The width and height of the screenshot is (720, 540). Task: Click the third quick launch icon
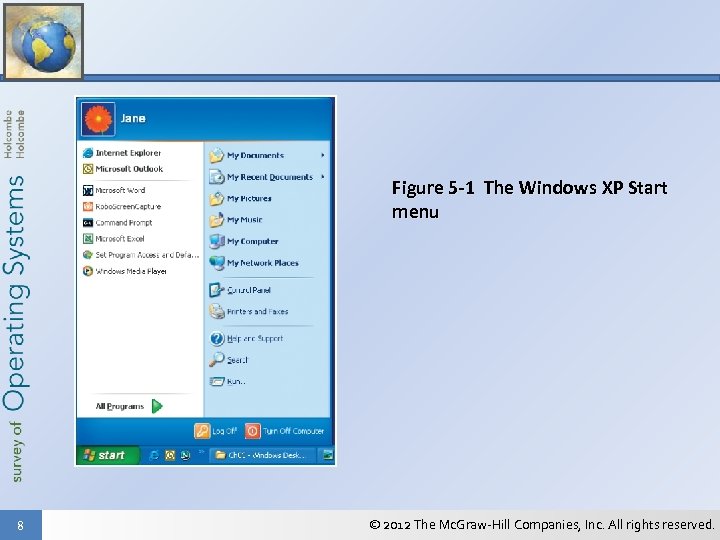click(x=186, y=455)
